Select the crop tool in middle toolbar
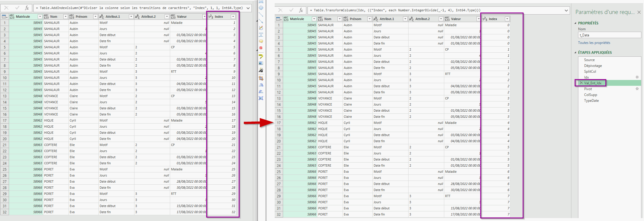The height and width of the screenshot is (221, 644). coord(261,78)
